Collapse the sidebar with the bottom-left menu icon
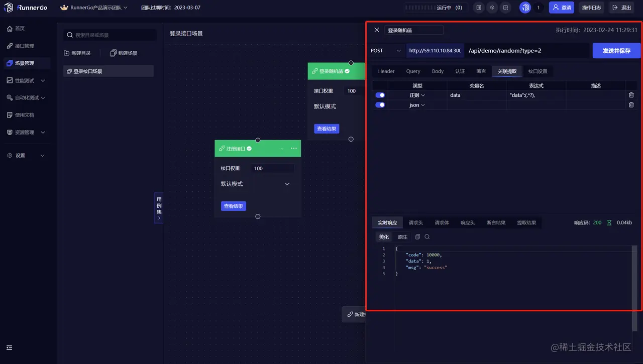The height and width of the screenshot is (364, 643). coord(10,347)
